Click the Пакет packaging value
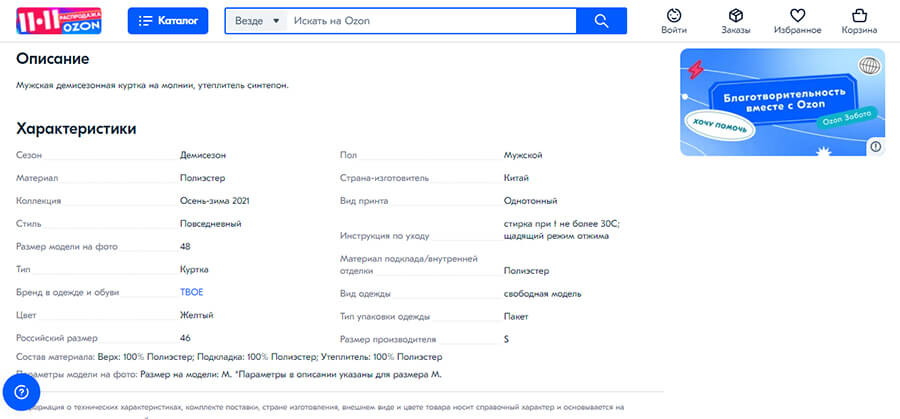The width and height of the screenshot is (900, 419). (x=516, y=316)
